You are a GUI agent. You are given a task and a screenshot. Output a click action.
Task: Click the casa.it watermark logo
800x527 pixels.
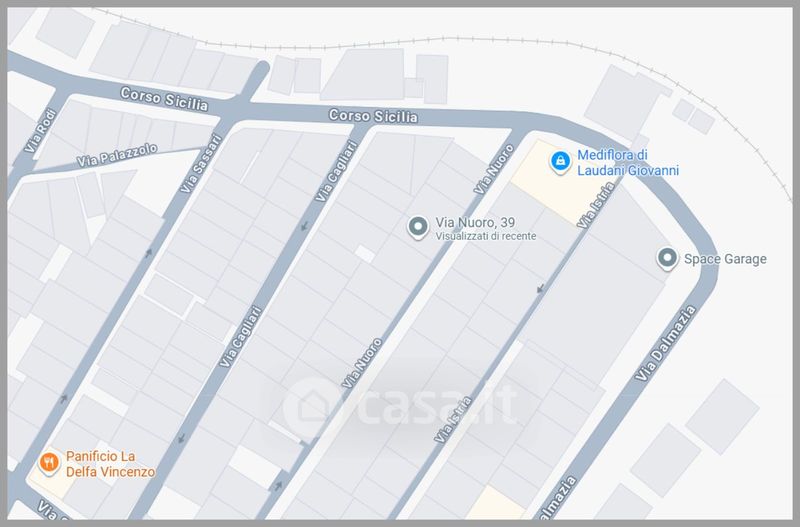(399, 406)
